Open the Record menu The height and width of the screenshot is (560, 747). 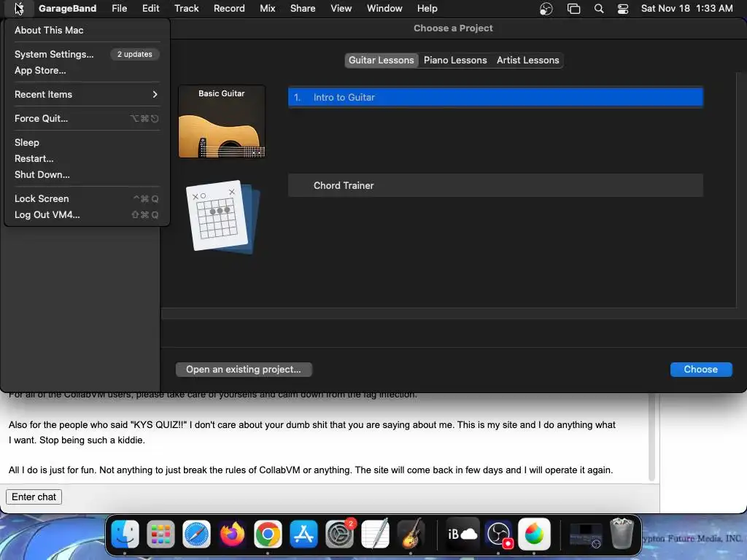click(229, 9)
